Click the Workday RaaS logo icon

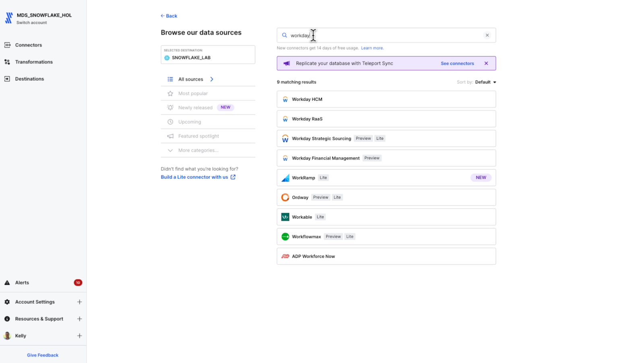(285, 119)
